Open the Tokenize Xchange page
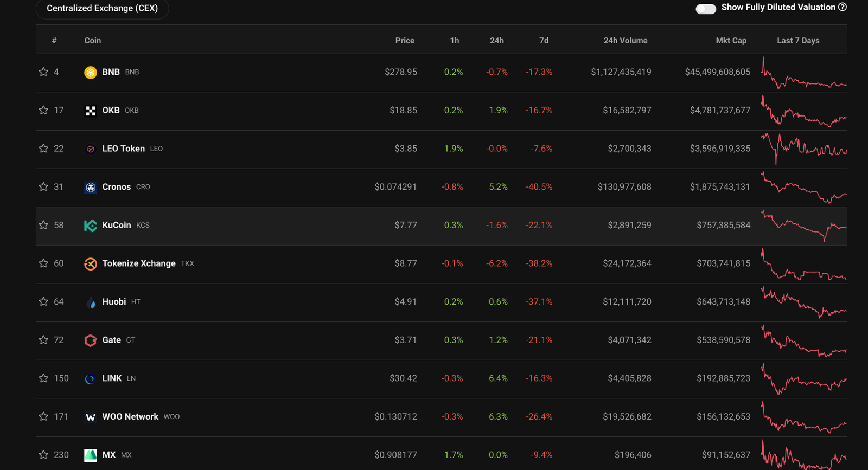The width and height of the screenshot is (868, 470). point(139,263)
